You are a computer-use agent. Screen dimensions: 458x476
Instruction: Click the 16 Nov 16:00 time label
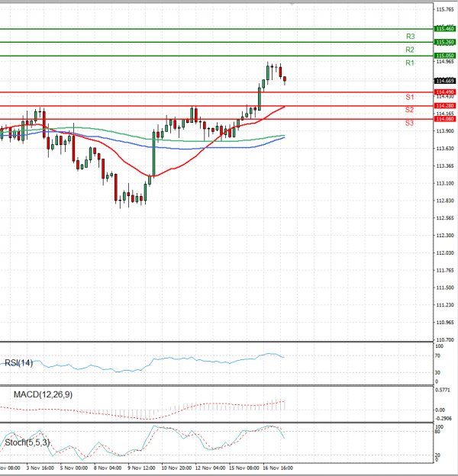click(278, 468)
